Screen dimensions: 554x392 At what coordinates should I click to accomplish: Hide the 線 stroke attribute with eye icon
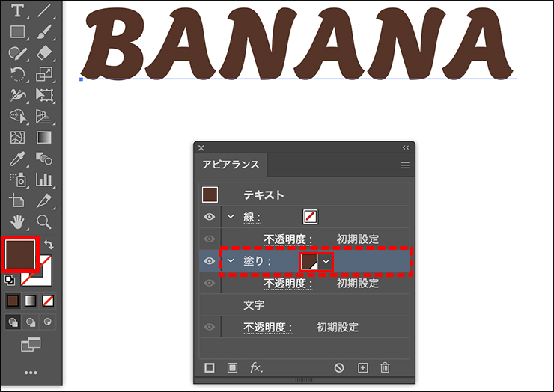pos(210,216)
